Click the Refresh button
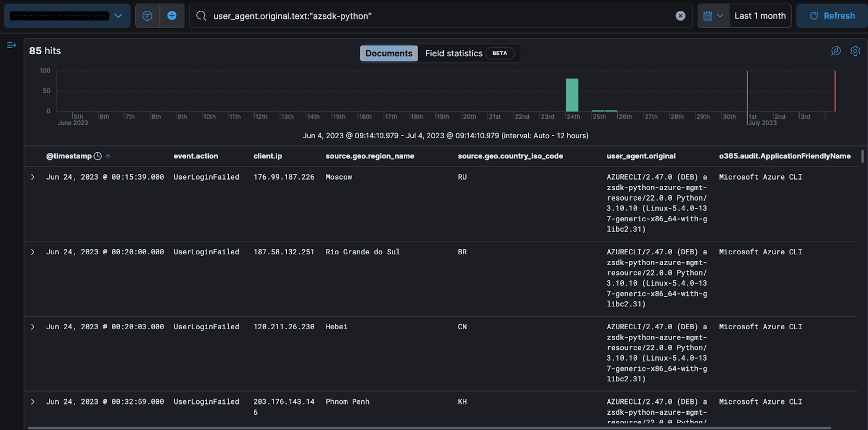The width and height of the screenshot is (868, 430). click(832, 16)
